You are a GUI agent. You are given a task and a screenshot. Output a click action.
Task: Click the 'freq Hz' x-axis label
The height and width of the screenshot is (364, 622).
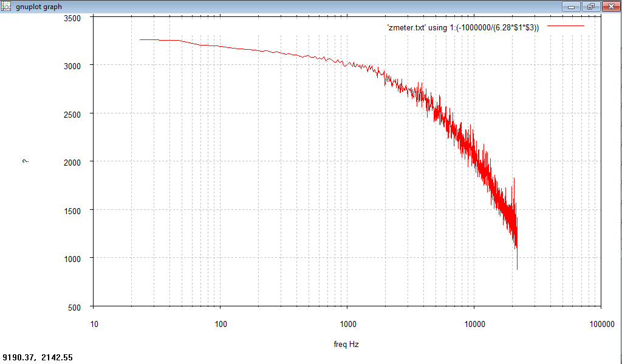[x=346, y=344]
